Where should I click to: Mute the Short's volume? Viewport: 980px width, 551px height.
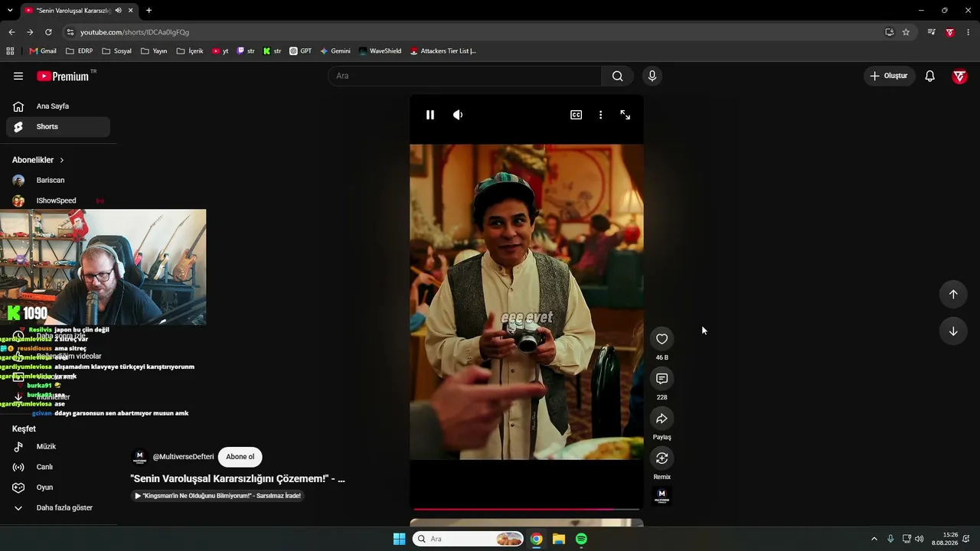pyautogui.click(x=458, y=115)
